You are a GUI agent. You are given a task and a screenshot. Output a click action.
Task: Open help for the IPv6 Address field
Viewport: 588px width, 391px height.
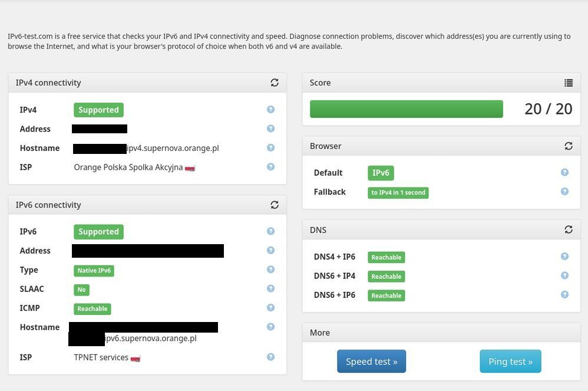270,250
